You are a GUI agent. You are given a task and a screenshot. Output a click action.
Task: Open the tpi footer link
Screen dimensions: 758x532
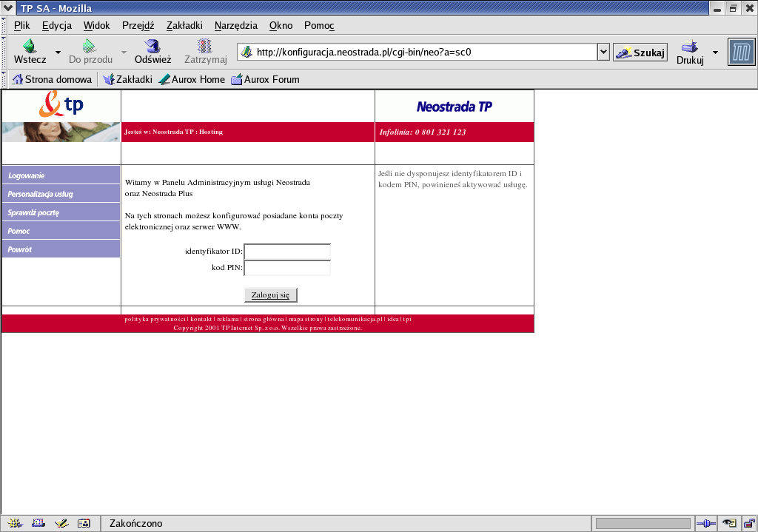(406, 319)
